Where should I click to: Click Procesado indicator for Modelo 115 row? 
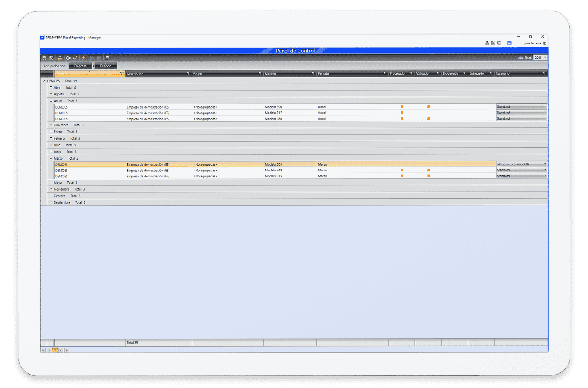402,176
